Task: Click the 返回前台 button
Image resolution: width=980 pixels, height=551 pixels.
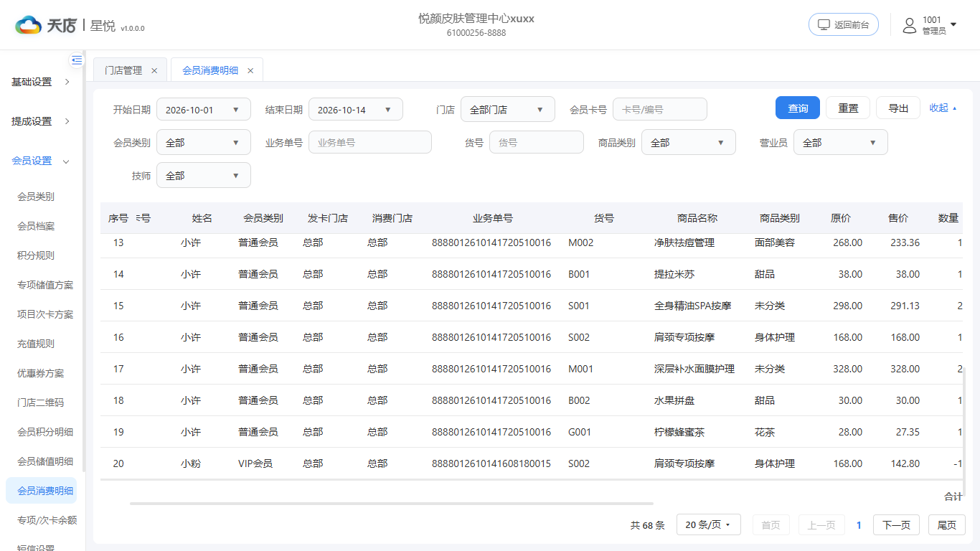Action: click(x=844, y=24)
